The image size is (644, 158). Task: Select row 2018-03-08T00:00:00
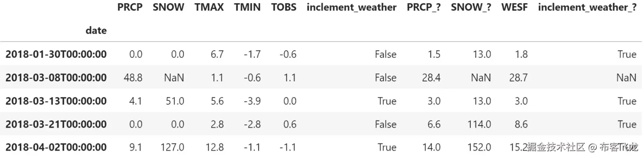click(56, 78)
